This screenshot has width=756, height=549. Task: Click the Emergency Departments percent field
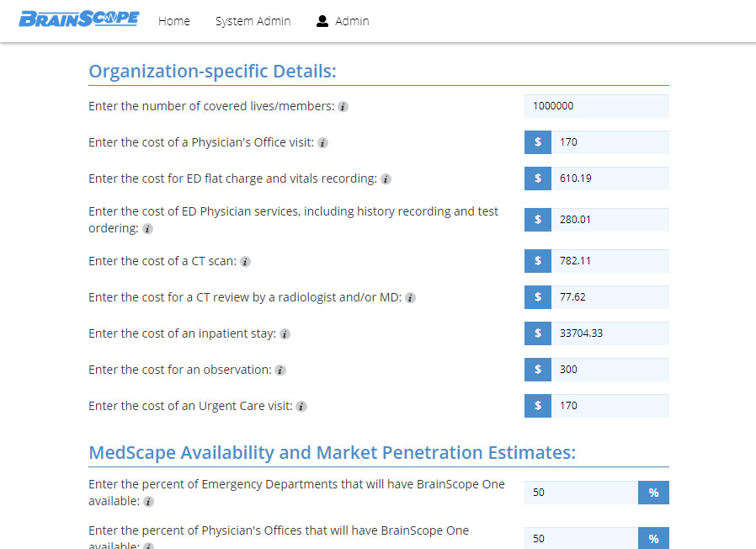(x=581, y=493)
